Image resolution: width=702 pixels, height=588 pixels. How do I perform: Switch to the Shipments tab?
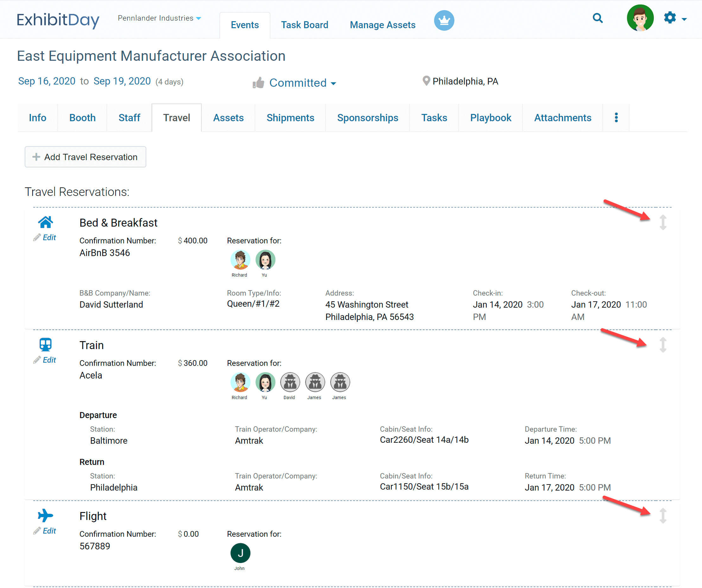point(290,118)
